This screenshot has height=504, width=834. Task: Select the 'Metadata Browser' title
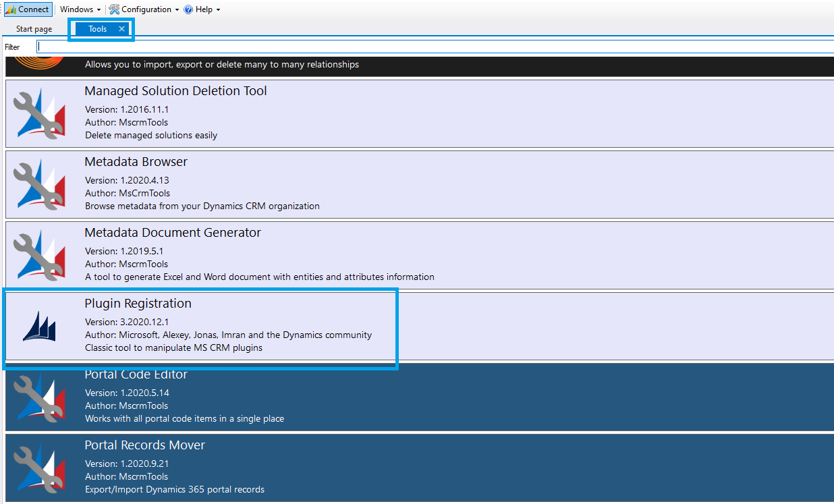[136, 162]
